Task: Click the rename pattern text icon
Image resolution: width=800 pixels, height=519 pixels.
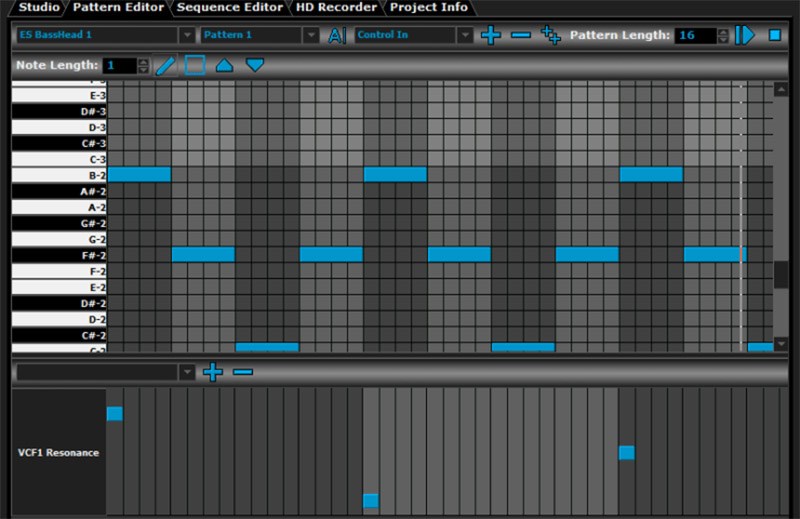Action: click(337, 35)
